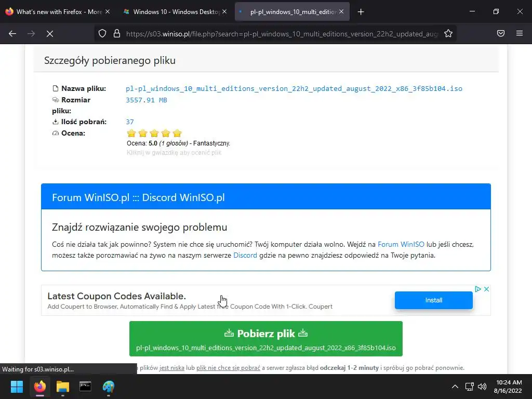Viewport: 532px width, 399px height.
Task: Open the Forum WinISO link
Action: click(401, 244)
